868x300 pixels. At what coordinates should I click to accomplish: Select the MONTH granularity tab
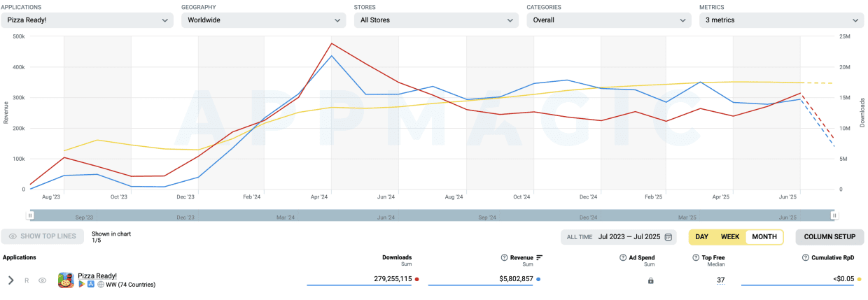tap(764, 237)
